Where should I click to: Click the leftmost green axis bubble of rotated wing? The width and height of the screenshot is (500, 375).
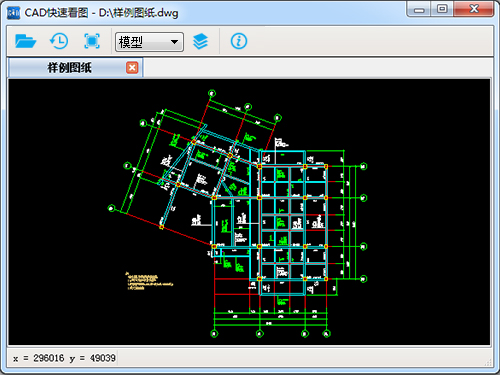click(112, 208)
